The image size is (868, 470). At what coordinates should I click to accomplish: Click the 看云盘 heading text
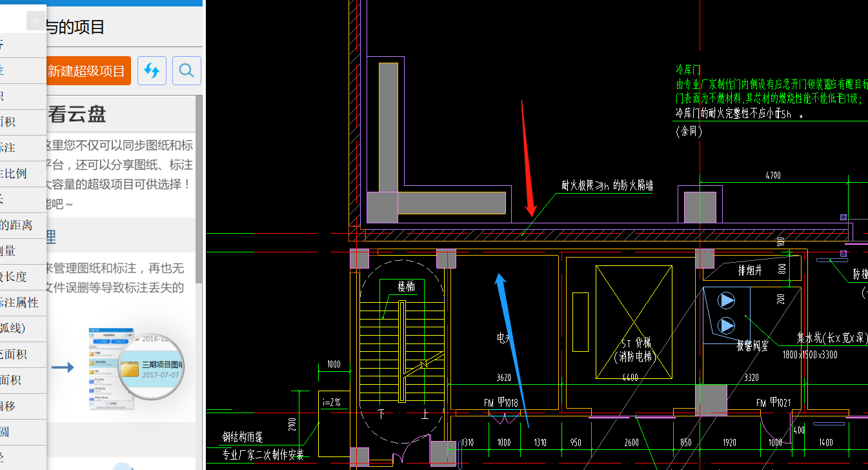(x=77, y=114)
